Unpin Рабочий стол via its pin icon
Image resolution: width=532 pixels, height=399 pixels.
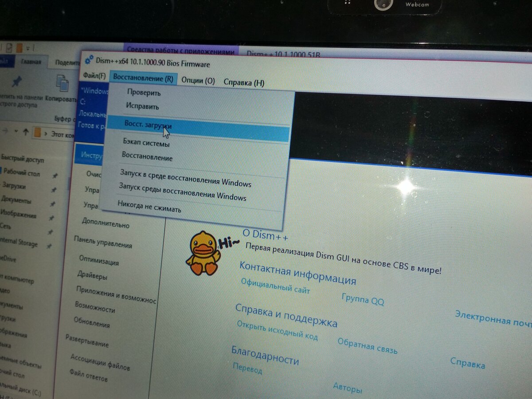coord(55,176)
